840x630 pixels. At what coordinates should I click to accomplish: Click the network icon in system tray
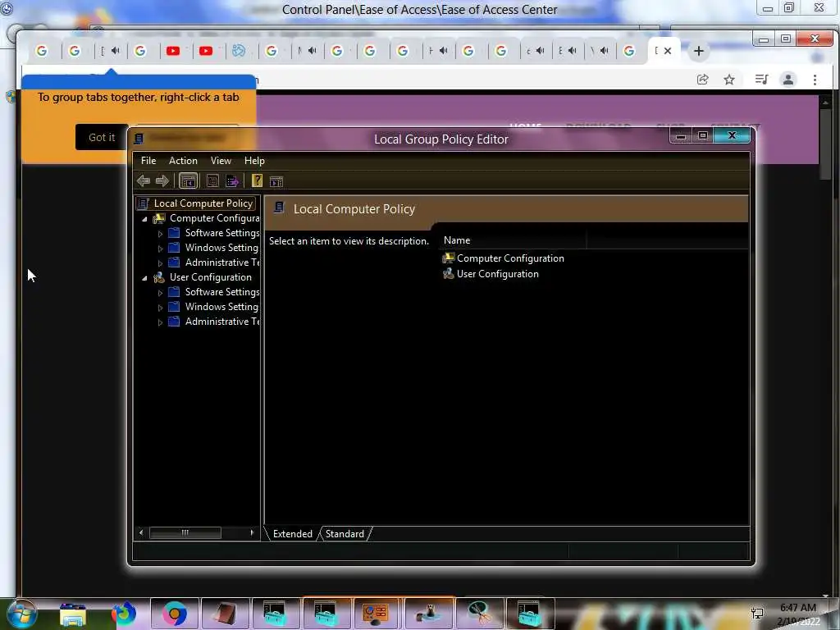click(x=757, y=614)
